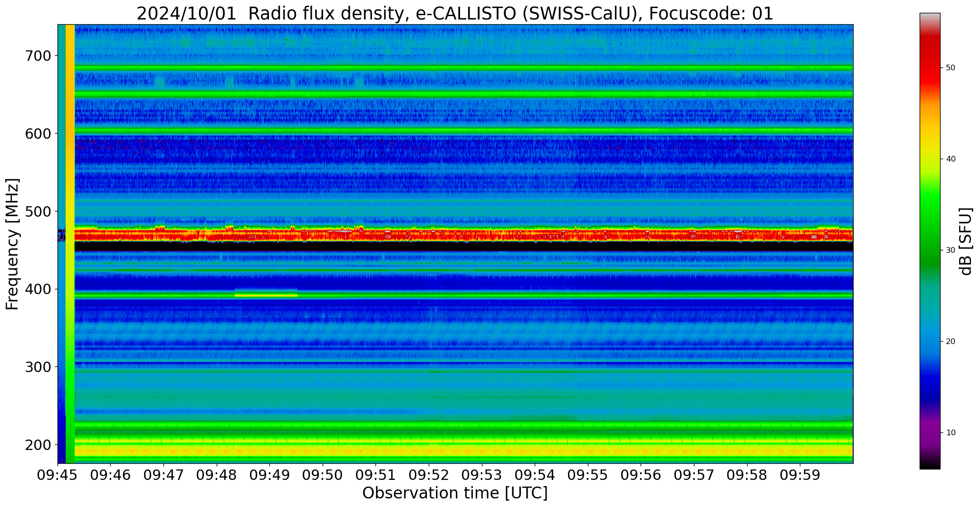The image size is (980, 507).
Task: Click the 'dB [SFU]' colorbar label
Action: tap(966, 241)
